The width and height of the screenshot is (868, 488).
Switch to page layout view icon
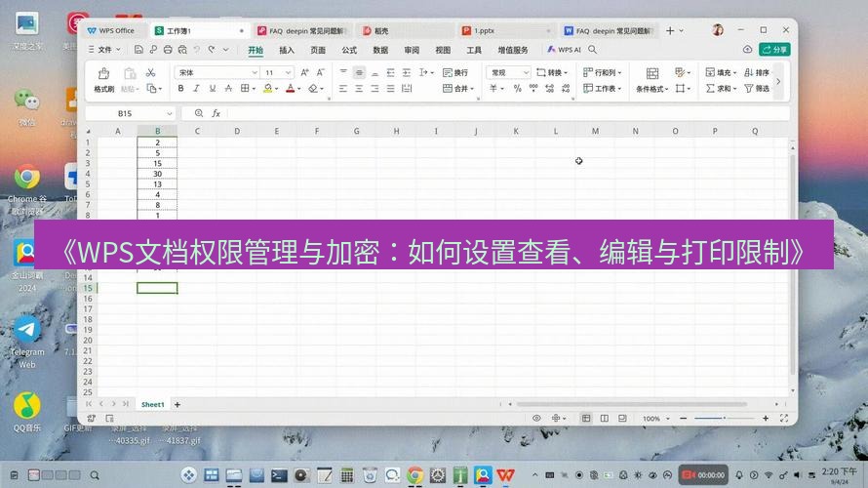(604, 418)
